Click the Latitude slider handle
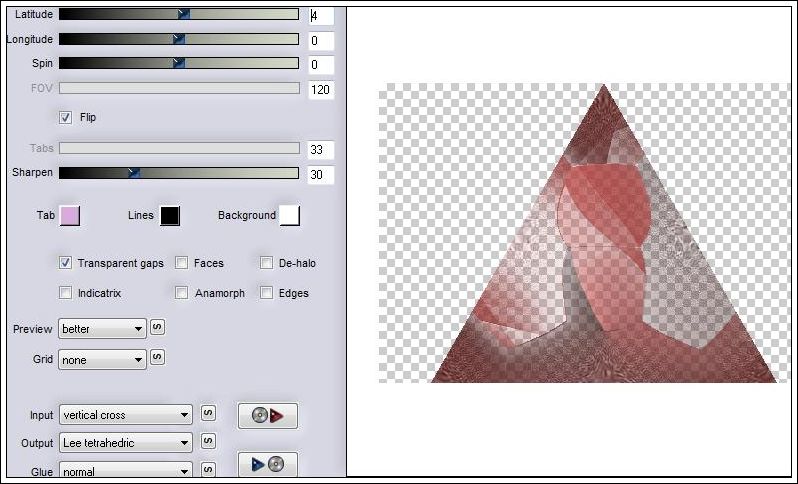The height and width of the screenshot is (484, 798). (184, 14)
